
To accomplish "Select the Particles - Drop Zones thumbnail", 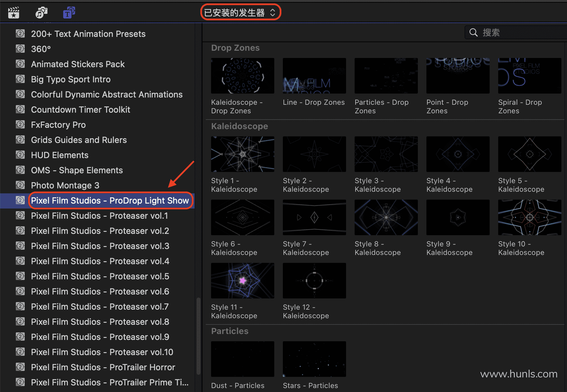I will point(386,76).
